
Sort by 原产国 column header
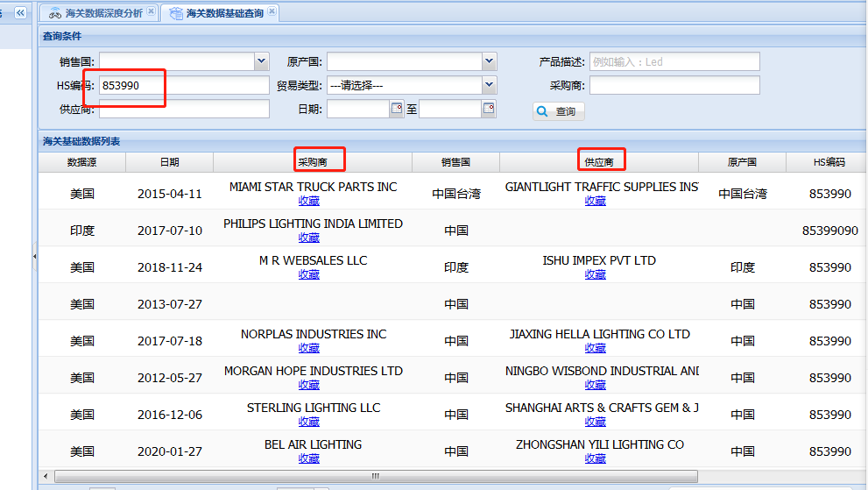coord(743,162)
